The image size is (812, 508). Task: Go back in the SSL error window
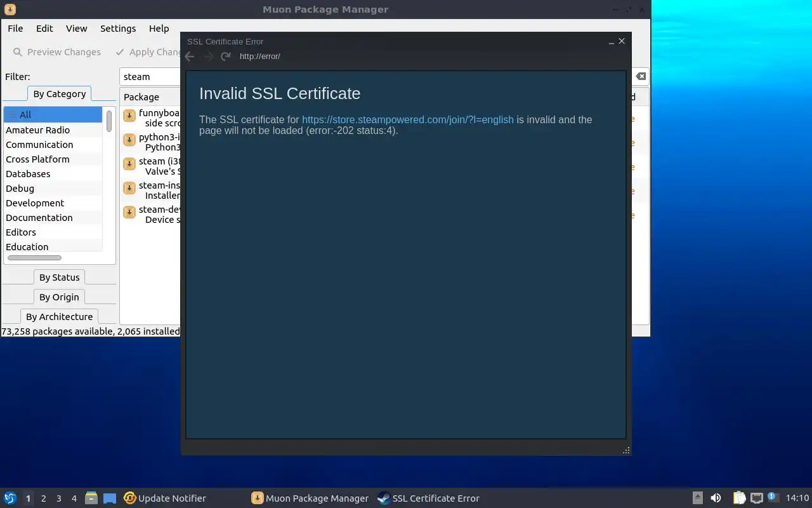[x=190, y=57]
